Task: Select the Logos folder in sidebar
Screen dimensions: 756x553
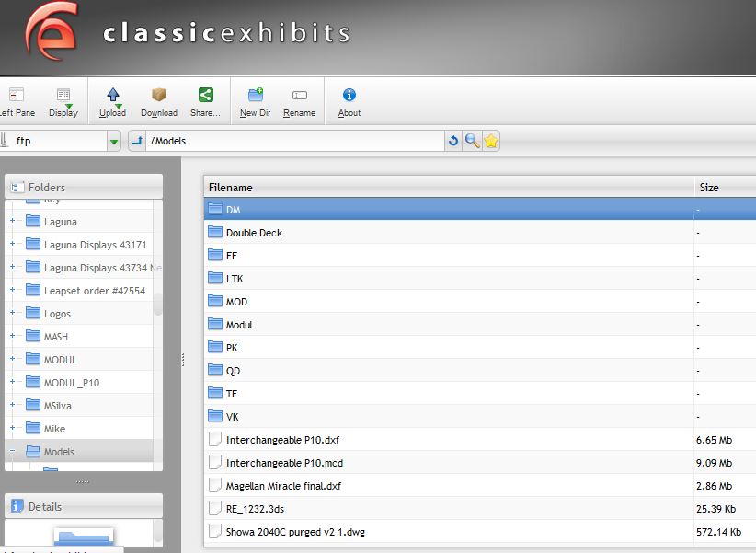Action: pos(57,314)
